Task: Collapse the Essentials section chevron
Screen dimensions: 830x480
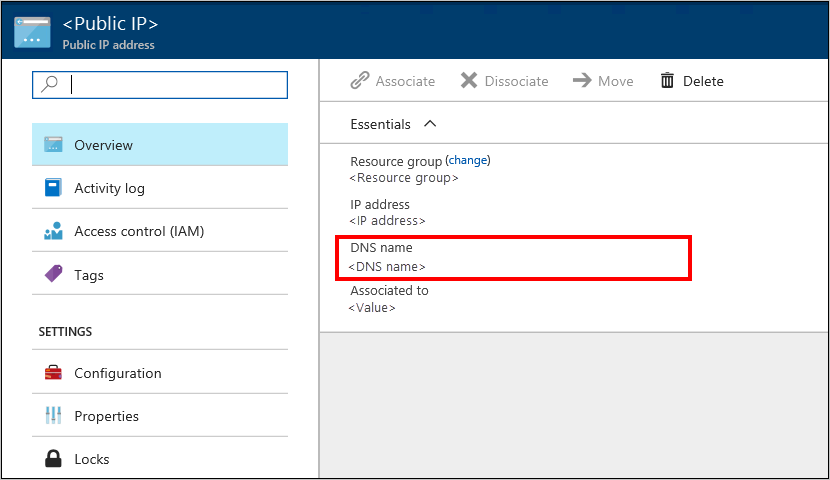Action: pos(430,124)
